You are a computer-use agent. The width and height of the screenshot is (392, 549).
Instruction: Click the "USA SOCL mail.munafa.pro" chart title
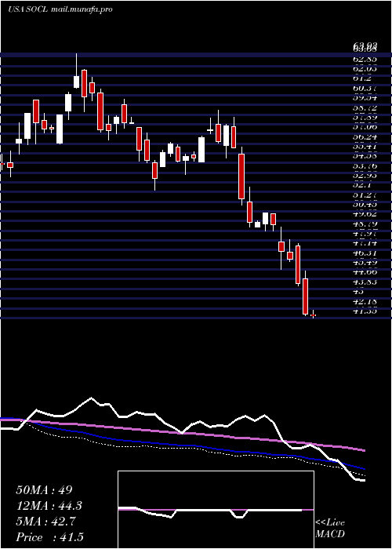point(60,9)
